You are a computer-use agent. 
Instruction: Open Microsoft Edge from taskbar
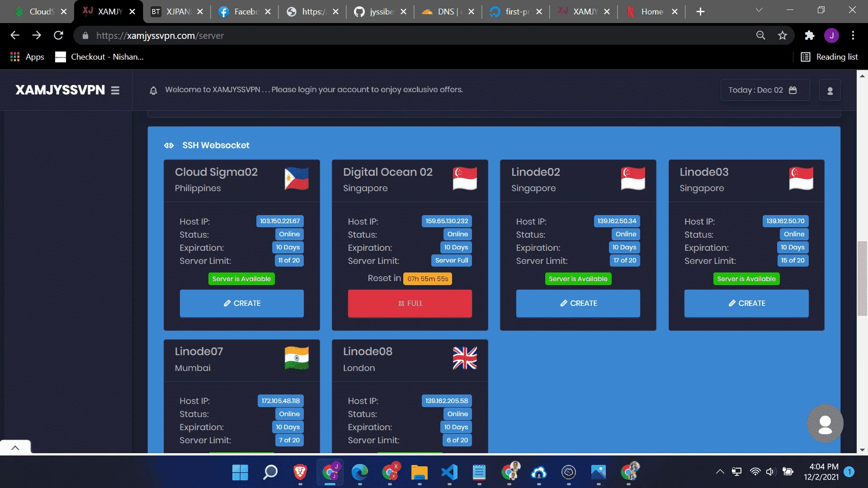[x=360, y=472]
